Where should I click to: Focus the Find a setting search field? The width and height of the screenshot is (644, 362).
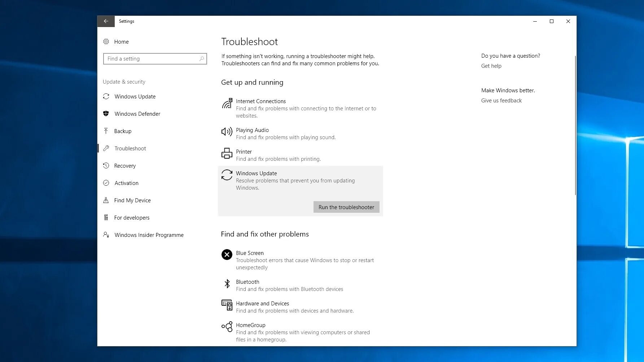click(155, 59)
